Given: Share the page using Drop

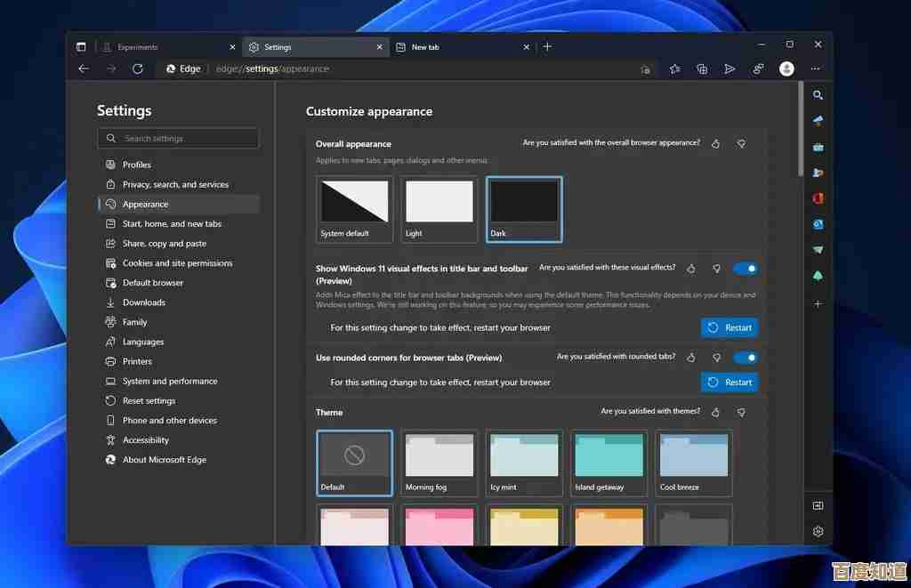Looking at the screenshot, I should [730, 68].
